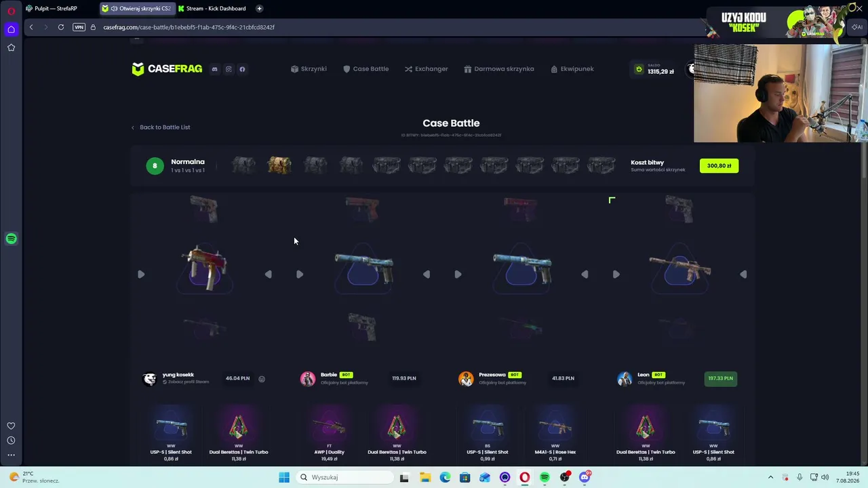The image size is (868, 488).
Task: Open the CaseFrag Discord link icon
Action: 214,69
